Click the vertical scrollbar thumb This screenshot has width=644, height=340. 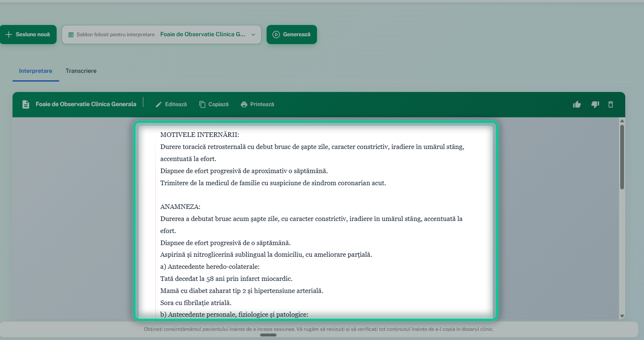pyautogui.click(x=622, y=157)
